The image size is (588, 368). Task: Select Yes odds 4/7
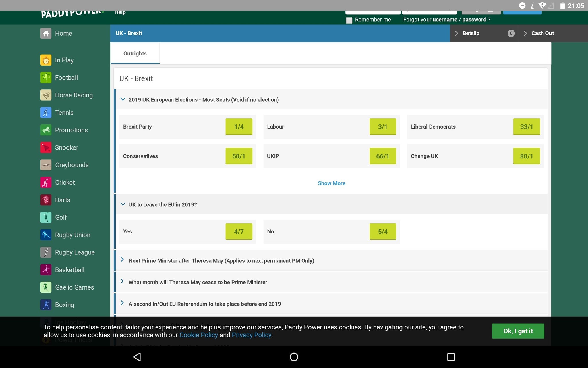(239, 232)
